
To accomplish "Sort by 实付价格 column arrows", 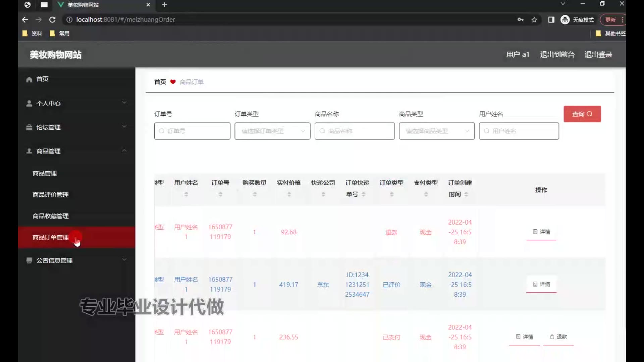I will pos(289,194).
